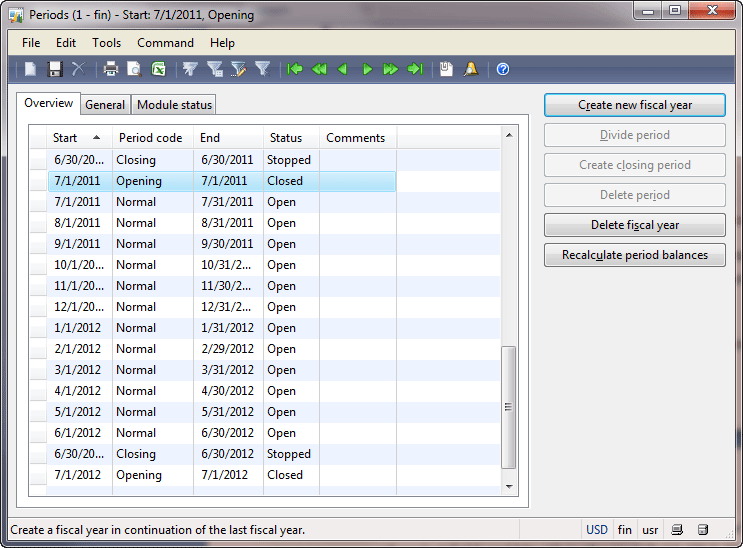This screenshot has height=548, width=743.
Task: Click Open status of 7/31/2011 row
Action: pyautogui.click(x=291, y=202)
